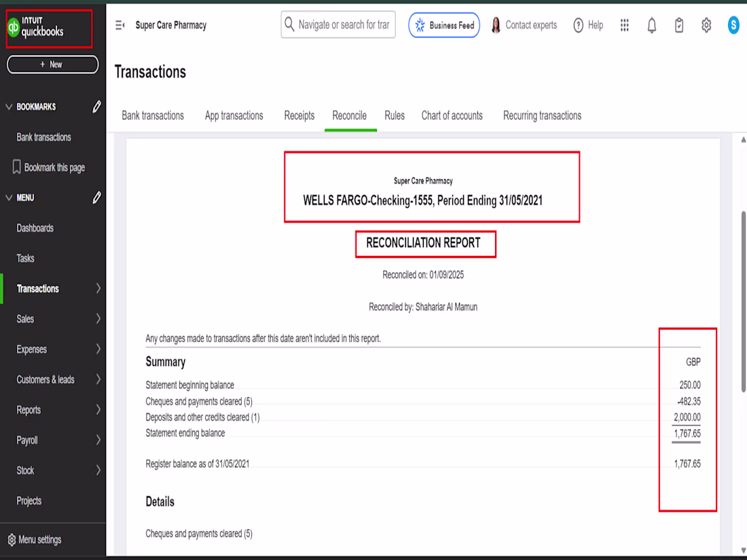The width and height of the screenshot is (747, 560).
Task: Open the user profile avatar S
Action: (x=733, y=25)
